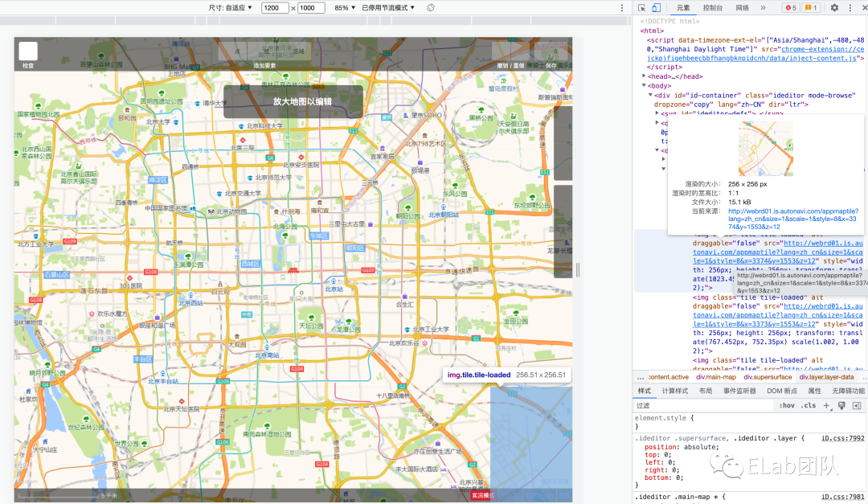868x504 pixels.
Task: Collapse the div id-container node
Action: (x=650, y=96)
